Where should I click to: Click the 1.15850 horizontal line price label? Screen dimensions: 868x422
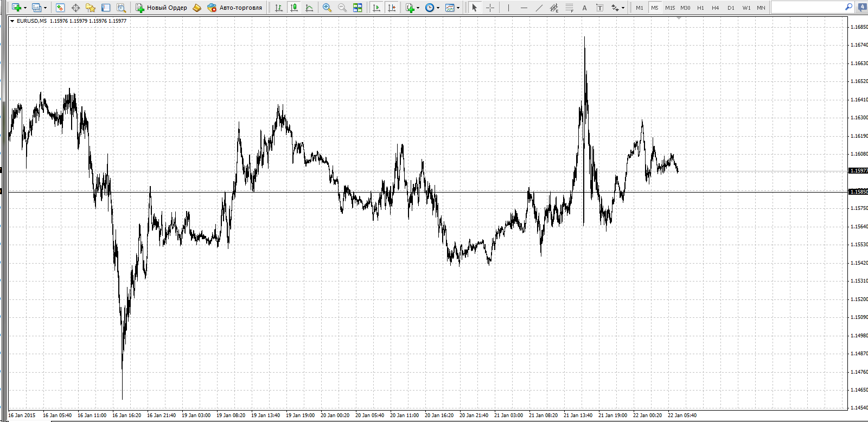click(858, 191)
